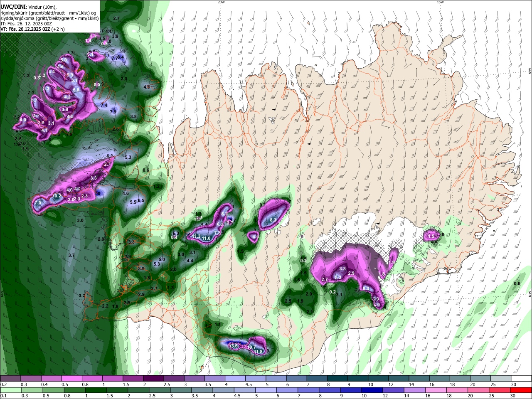Click the VT: Fös. 26.12.2025 02Z (+2 h) line

(x=32, y=29)
